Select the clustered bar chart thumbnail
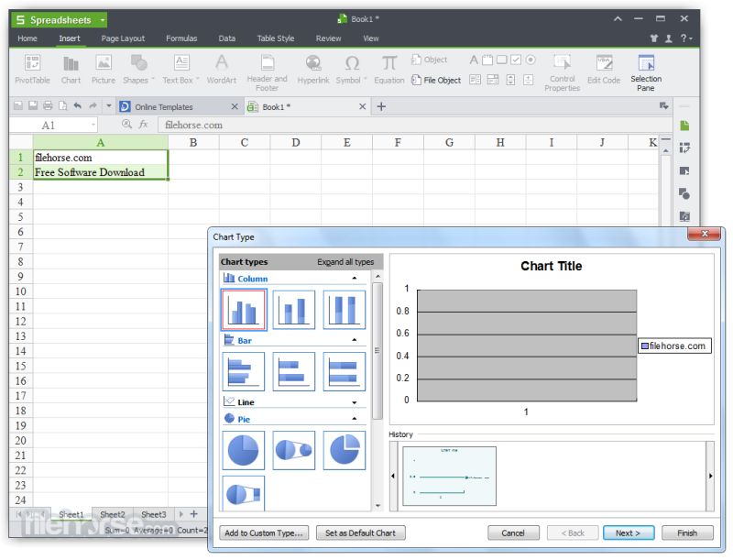 pyautogui.click(x=244, y=371)
